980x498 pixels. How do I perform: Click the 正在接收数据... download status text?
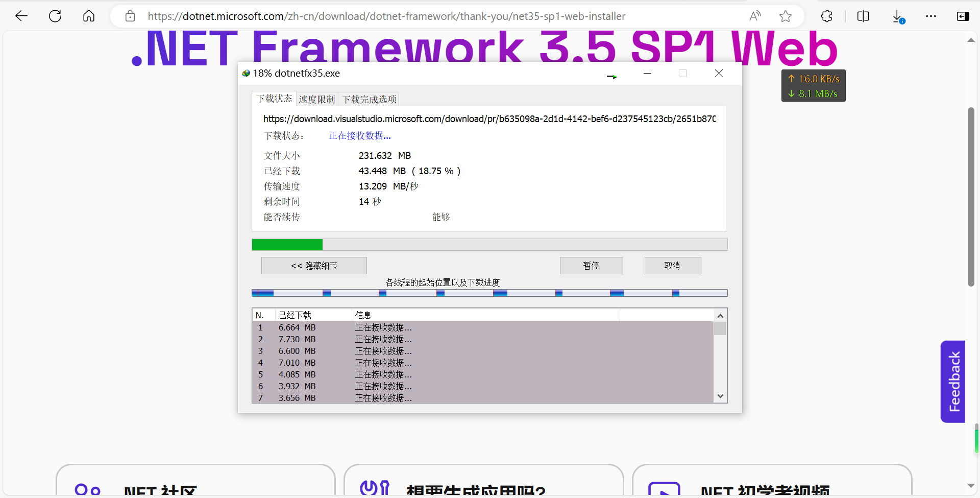pos(360,136)
